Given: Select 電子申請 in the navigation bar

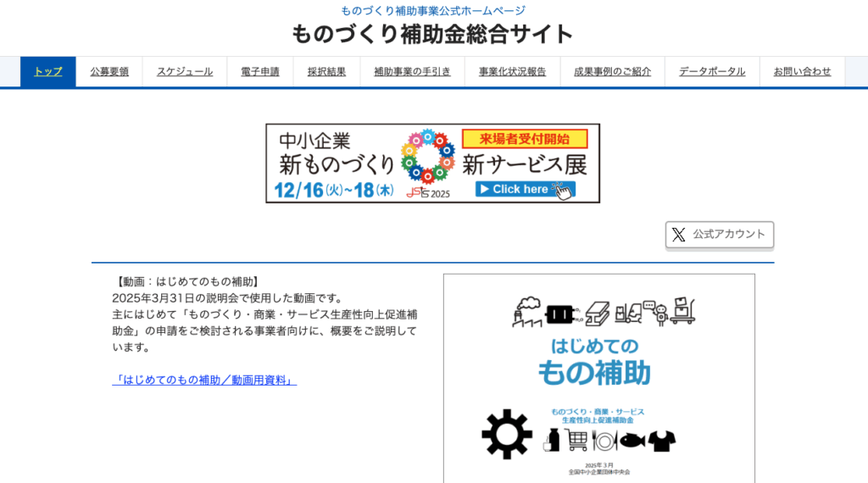Looking at the screenshot, I should pos(260,72).
